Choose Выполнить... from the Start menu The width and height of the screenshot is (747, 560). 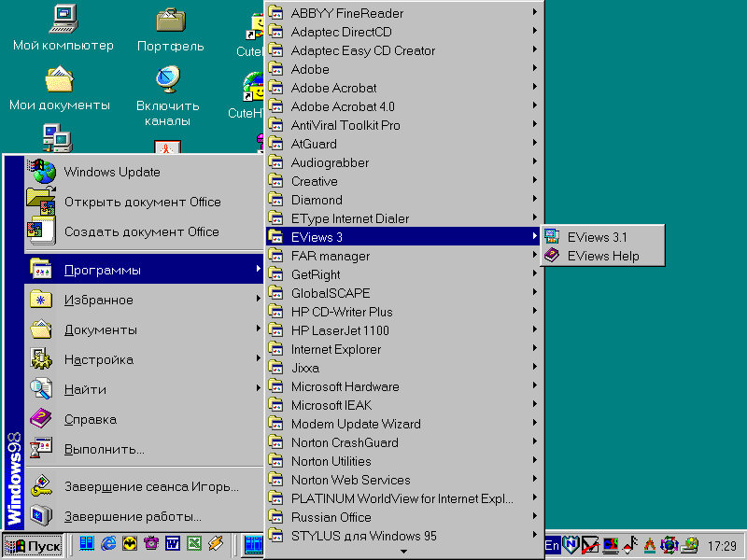pos(144,449)
